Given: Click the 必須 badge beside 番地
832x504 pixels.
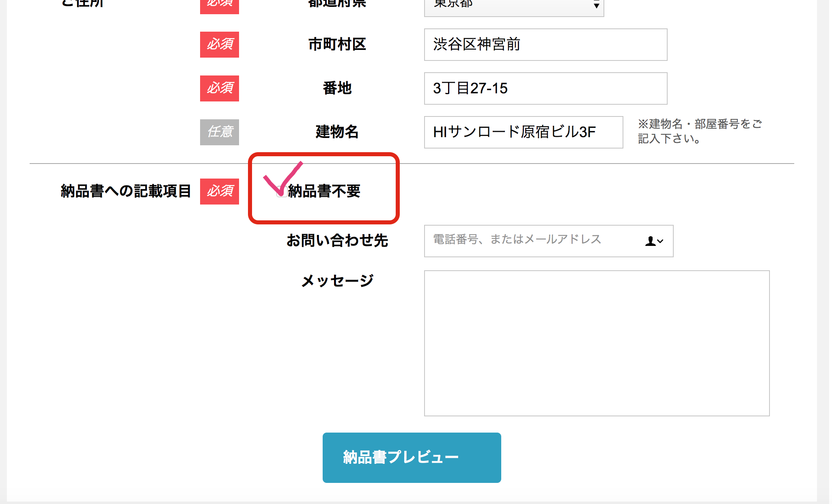Looking at the screenshot, I should tap(219, 88).
